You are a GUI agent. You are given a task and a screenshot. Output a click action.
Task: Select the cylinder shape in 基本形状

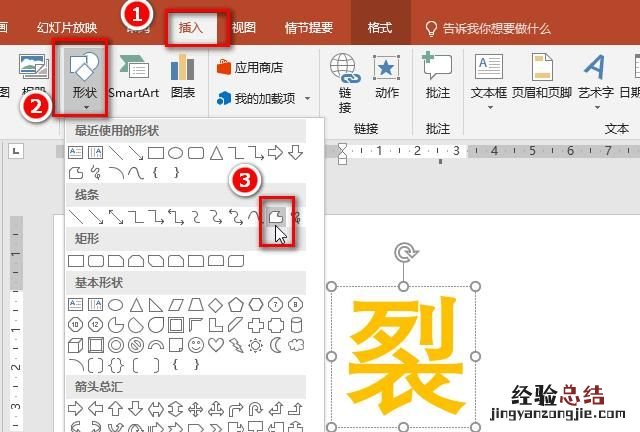coord(296,325)
